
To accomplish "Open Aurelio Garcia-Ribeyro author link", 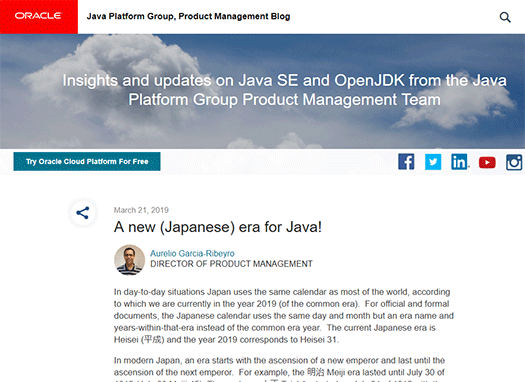I will click(192, 253).
